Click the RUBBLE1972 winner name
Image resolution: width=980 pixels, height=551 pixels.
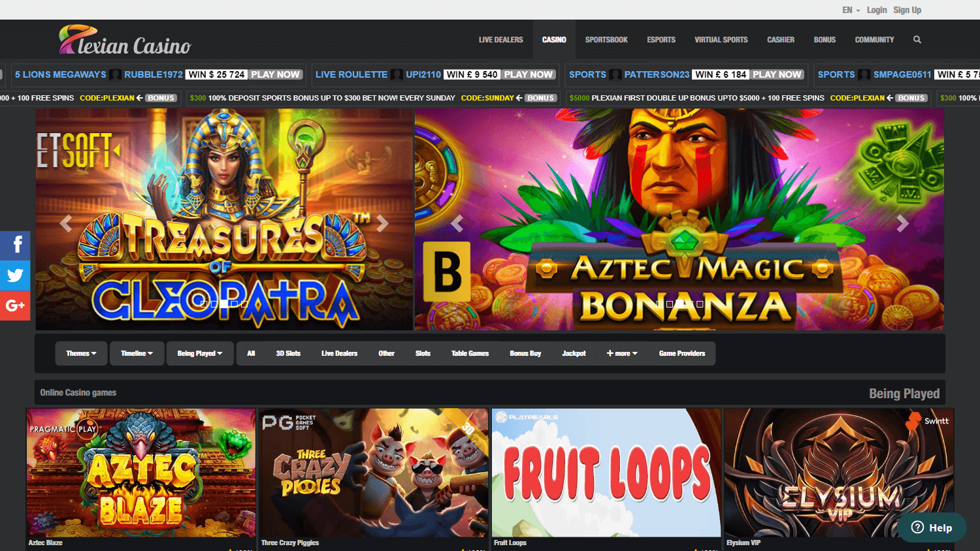pyautogui.click(x=154, y=74)
